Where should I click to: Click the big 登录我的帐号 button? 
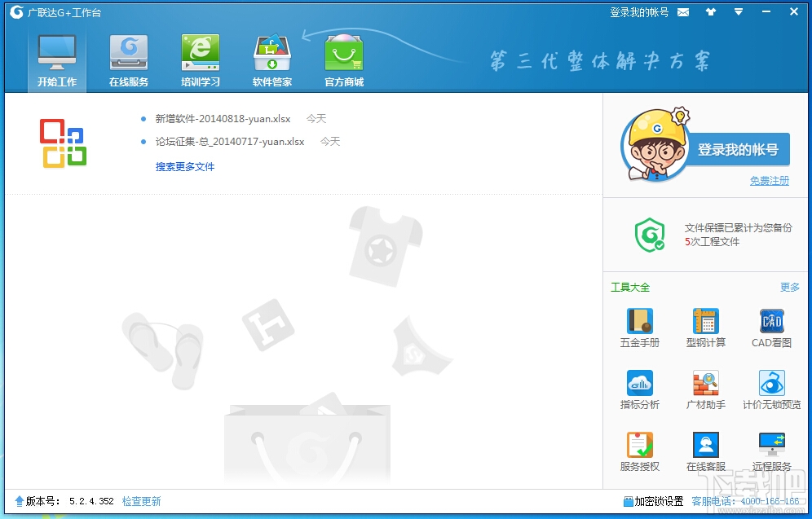738,150
